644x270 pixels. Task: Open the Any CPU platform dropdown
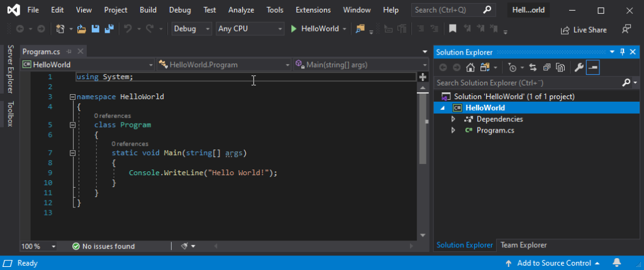[249, 29]
